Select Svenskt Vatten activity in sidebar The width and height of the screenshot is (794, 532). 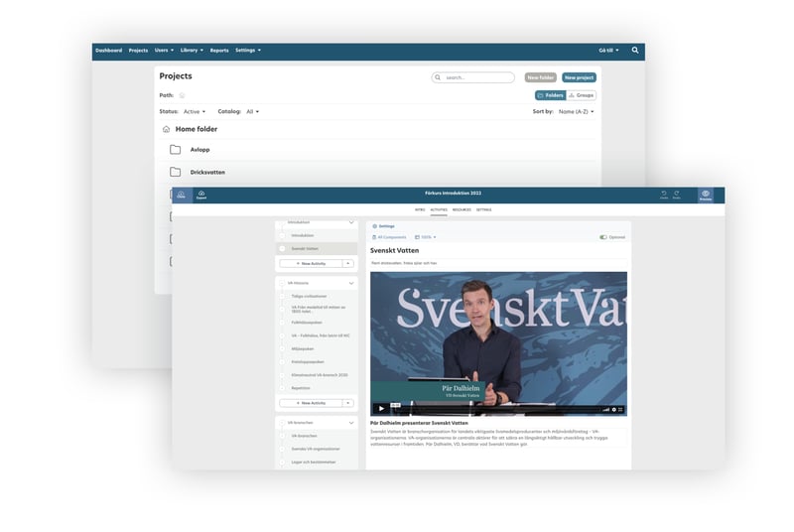tap(317, 248)
